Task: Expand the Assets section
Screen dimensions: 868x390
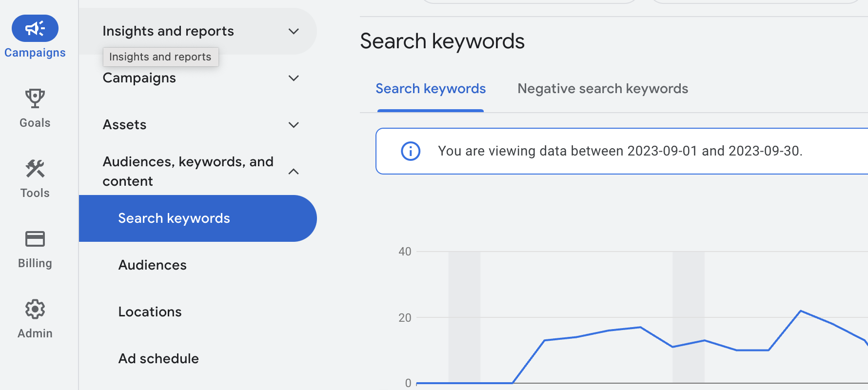Action: (x=293, y=125)
